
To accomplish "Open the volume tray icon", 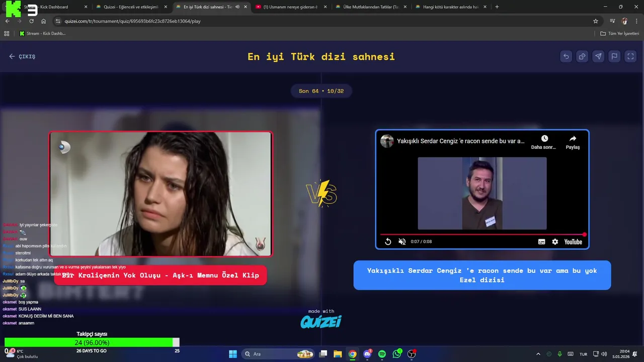I will tap(604, 354).
